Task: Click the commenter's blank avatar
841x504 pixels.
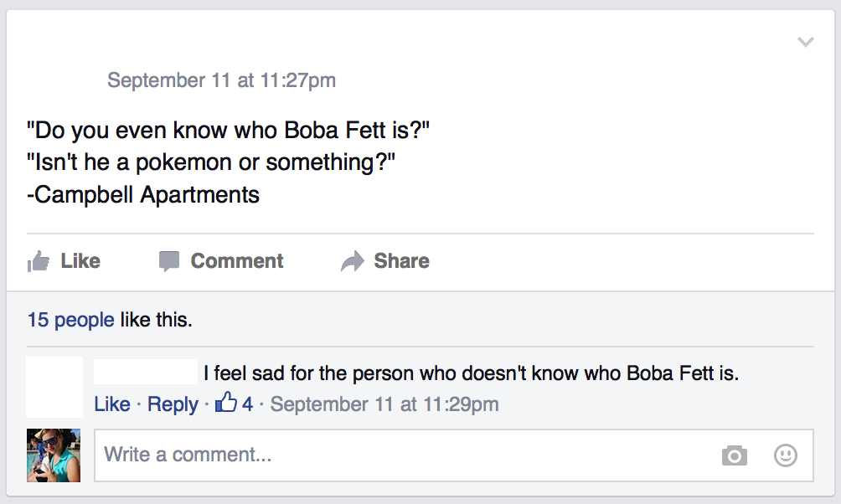Action: tap(54, 387)
